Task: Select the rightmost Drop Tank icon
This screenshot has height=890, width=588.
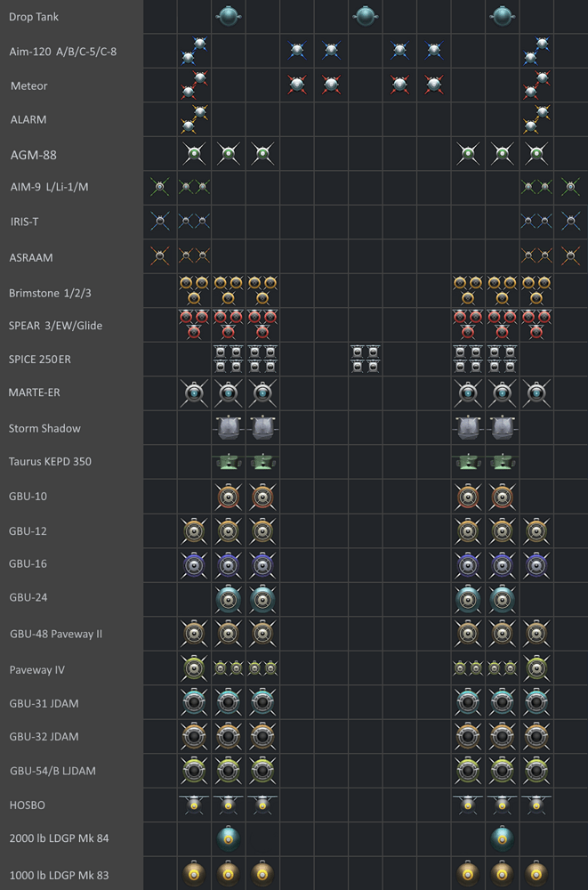Action: [x=502, y=16]
